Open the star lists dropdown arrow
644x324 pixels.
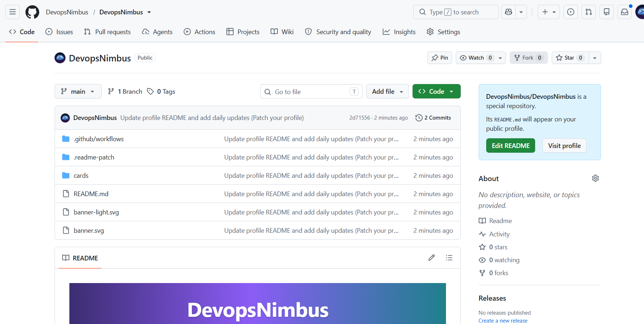click(595, 57)
